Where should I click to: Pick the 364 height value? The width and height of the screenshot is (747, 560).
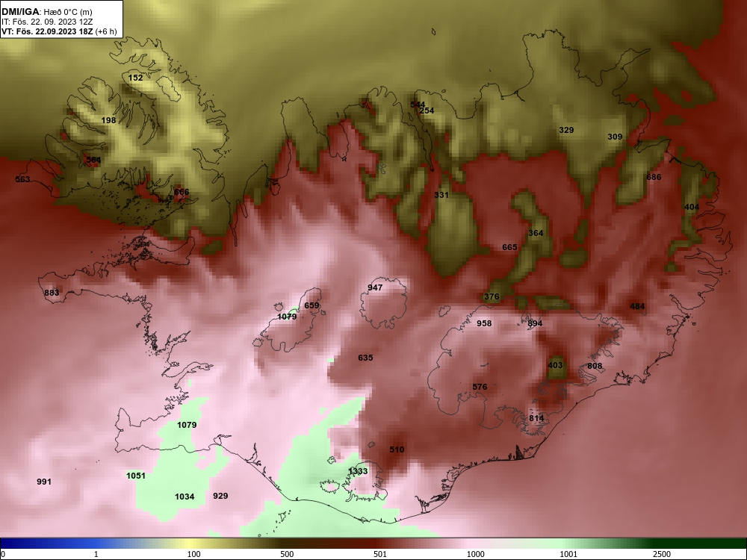click(536, 233)
